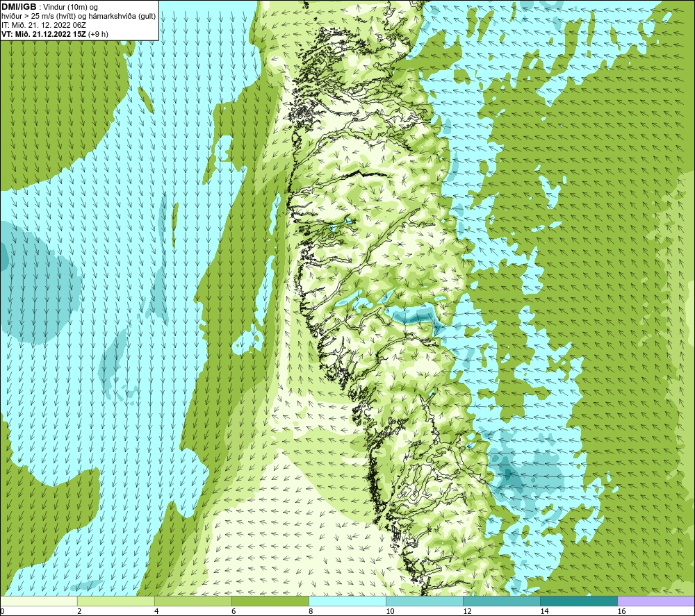Click the 14–16 m/s dark teal legend swatch
This screenshot has width=695, height=616.
pos(579,601)
